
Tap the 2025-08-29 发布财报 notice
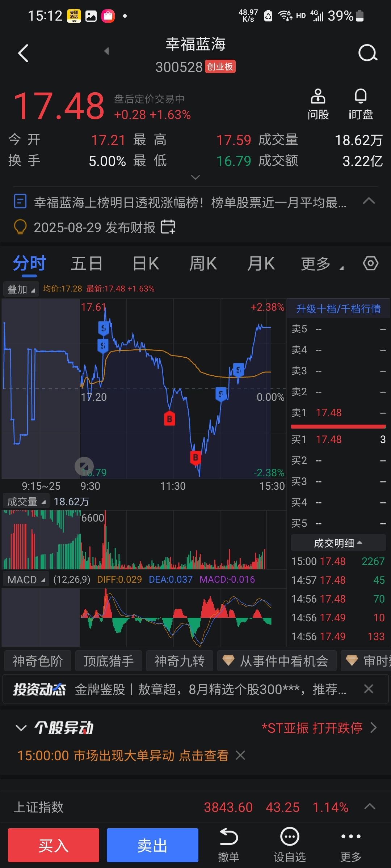(94, 227)
